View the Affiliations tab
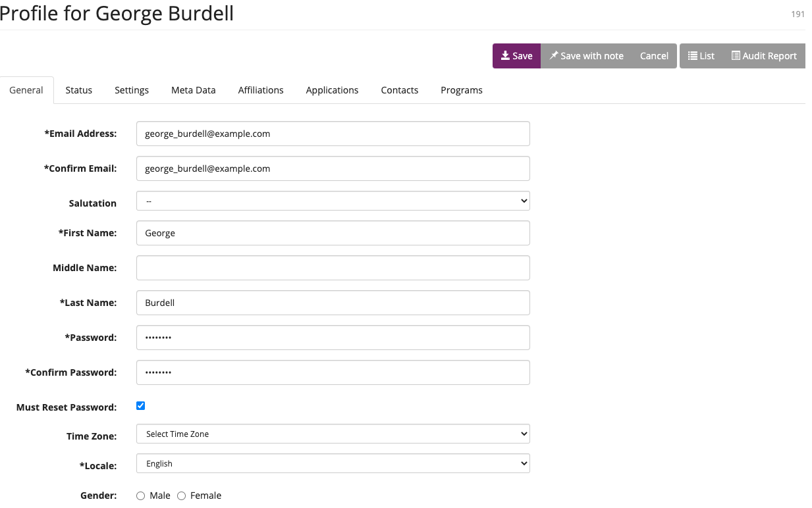 coord(261,90)
